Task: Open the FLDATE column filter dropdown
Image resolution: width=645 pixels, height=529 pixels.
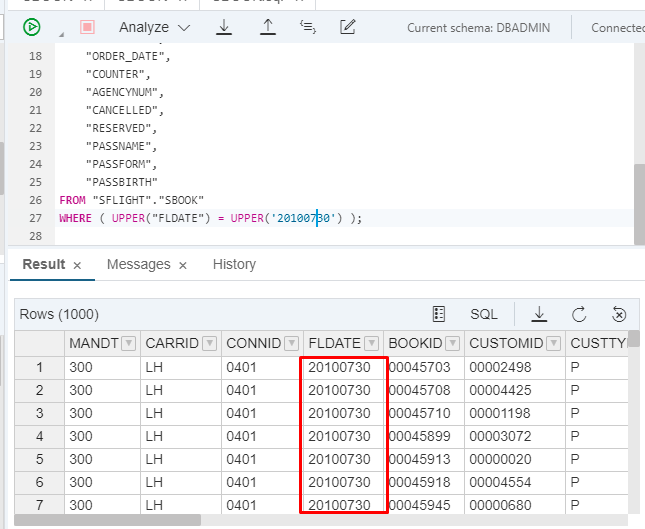Action: pos(371,343)
